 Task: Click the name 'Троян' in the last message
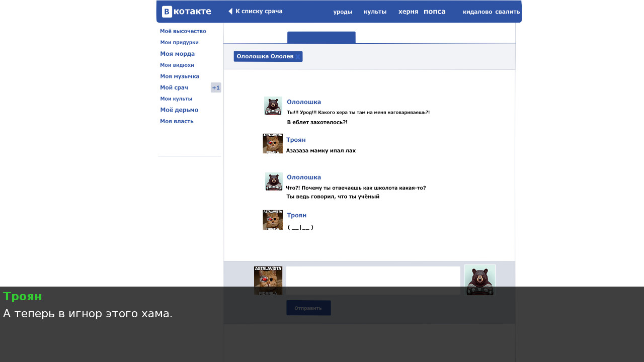tap(296, 215)
